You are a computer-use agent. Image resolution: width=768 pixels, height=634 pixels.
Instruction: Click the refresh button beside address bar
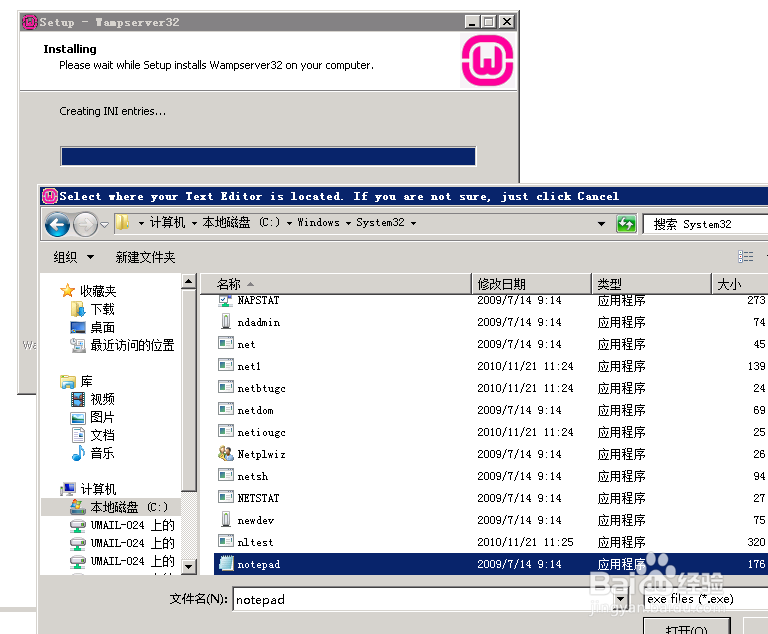pyautogui.click(x=626, y=224)
